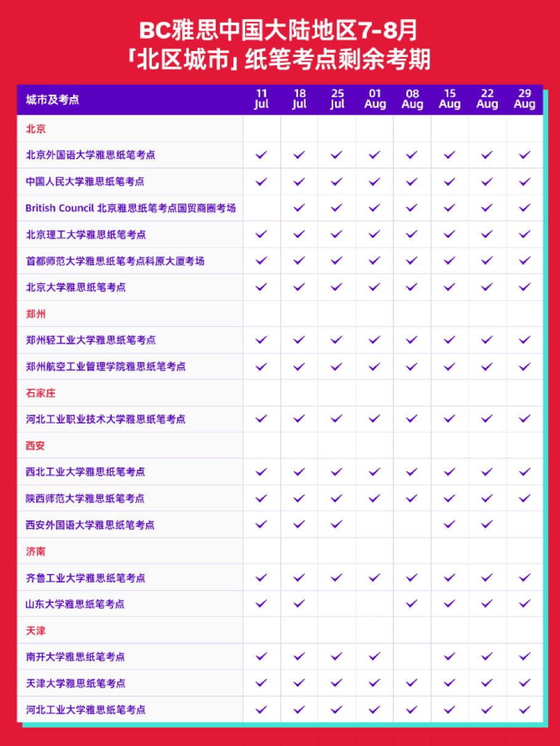Click 中国人民大学 checkmark under 25 Jul
Image resolution: width=560 pixels, height=746 pixels.
[x=337, y=182]
